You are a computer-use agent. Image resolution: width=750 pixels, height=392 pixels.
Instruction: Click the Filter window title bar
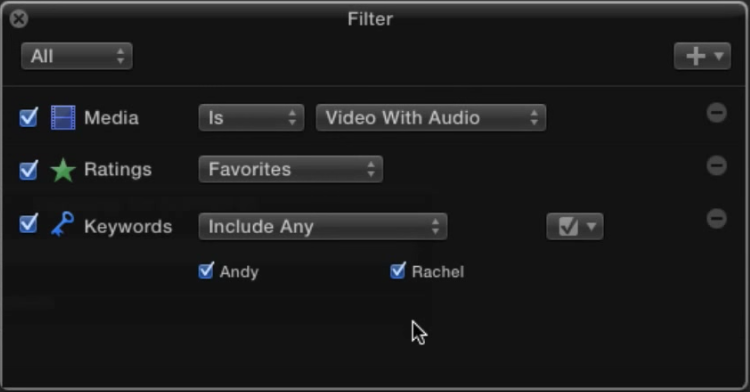370,19
